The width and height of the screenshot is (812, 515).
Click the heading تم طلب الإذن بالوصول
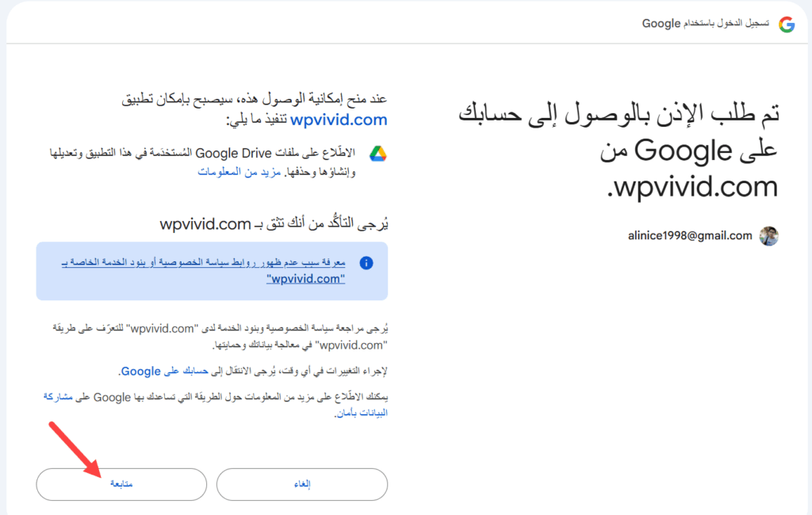(619, 150)
